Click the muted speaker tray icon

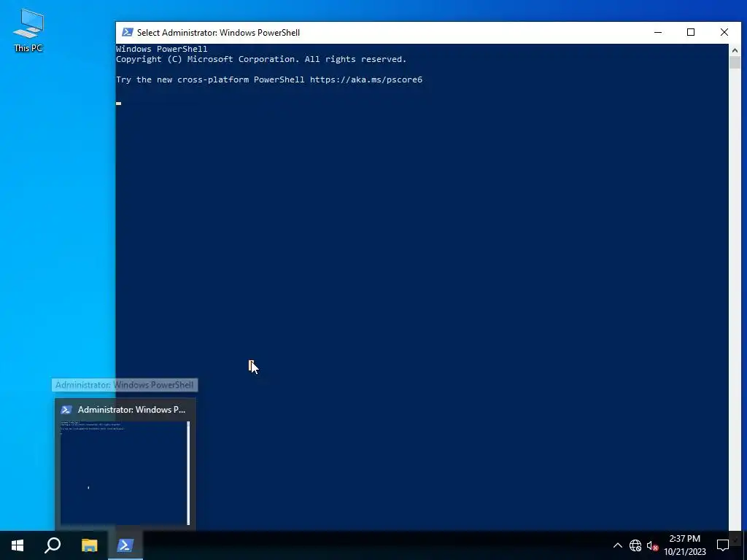point(652,545)
